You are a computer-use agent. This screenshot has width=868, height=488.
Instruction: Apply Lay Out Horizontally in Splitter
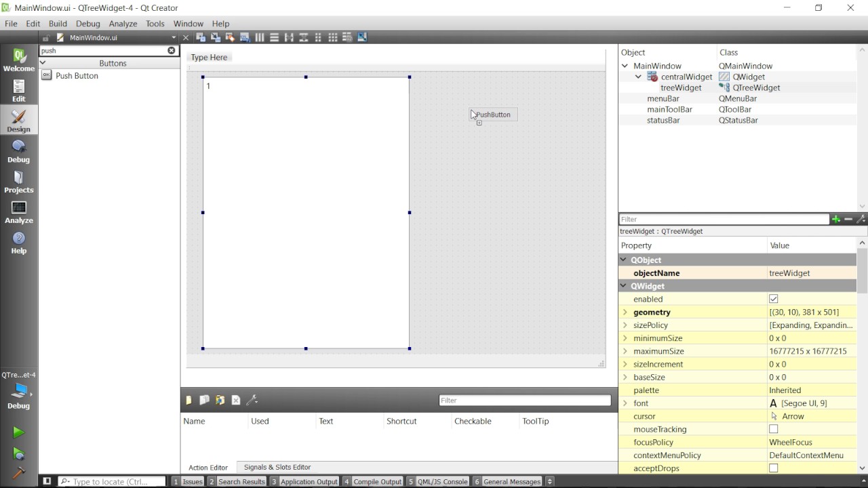click(x=289, y=37)
